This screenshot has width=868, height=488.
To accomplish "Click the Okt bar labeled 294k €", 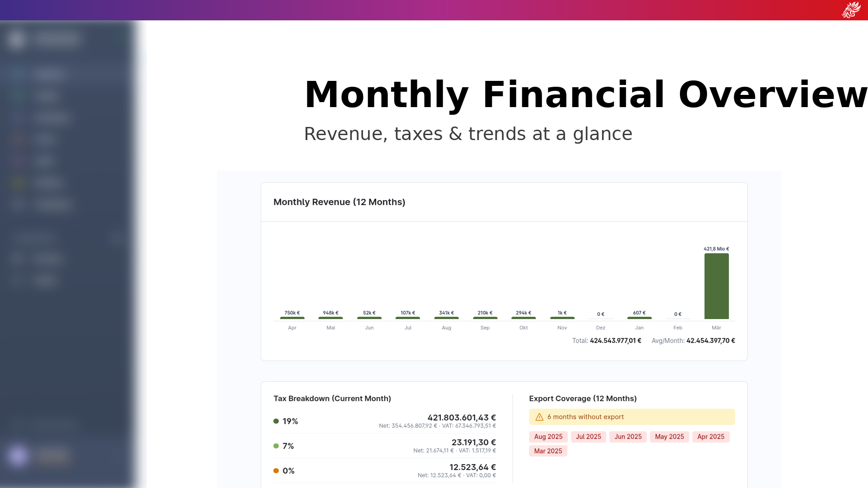I will coord(524,318).
